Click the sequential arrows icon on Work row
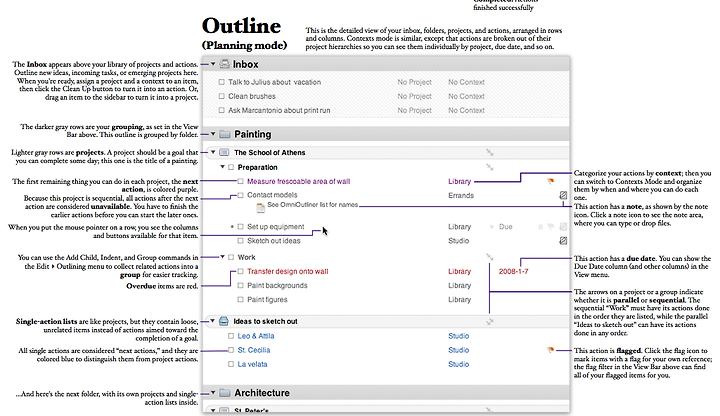This screenshot has width=720, height=416. [490, 257]
